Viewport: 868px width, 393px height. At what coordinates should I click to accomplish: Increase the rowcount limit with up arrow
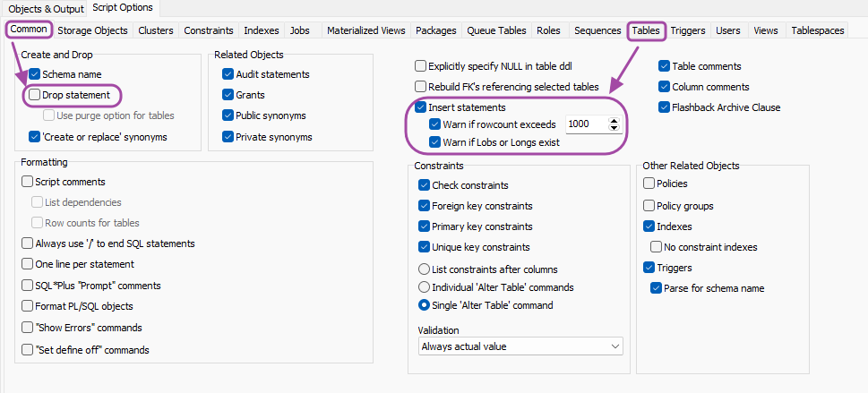pyautogui.click(x=614, y=121)
